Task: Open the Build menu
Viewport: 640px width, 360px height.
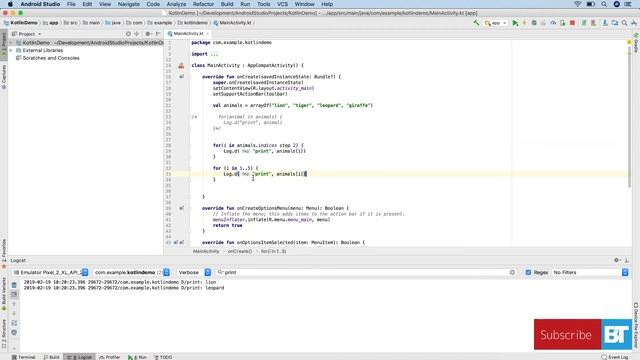Action: click(x=227, y=4)
